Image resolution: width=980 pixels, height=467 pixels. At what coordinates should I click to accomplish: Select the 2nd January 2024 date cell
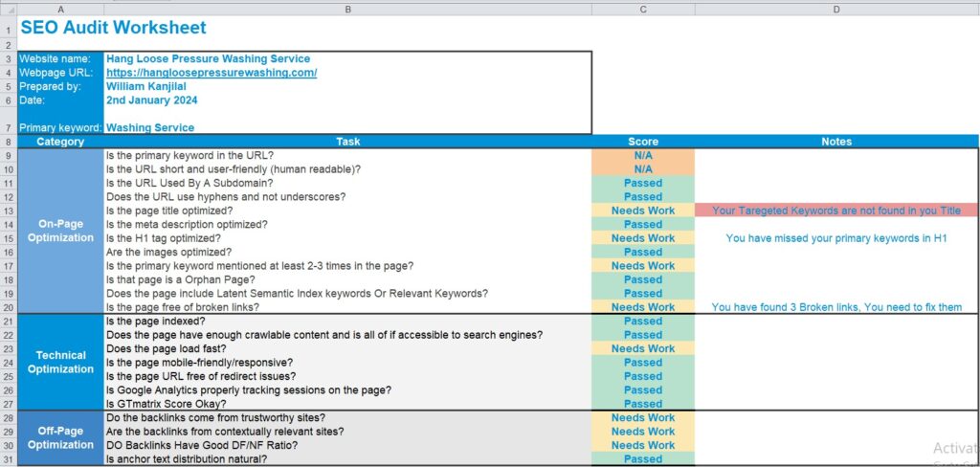348,100
